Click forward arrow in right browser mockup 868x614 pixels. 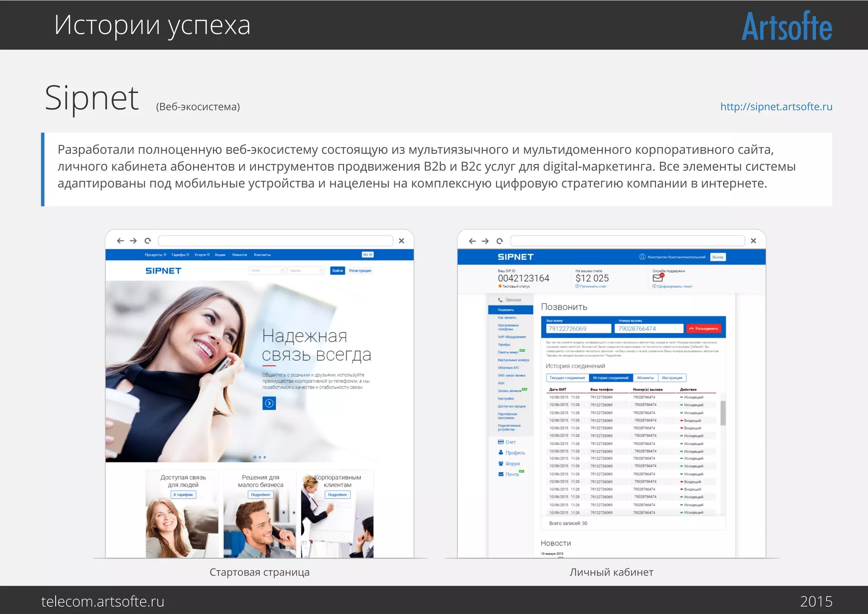click(485, 241)
